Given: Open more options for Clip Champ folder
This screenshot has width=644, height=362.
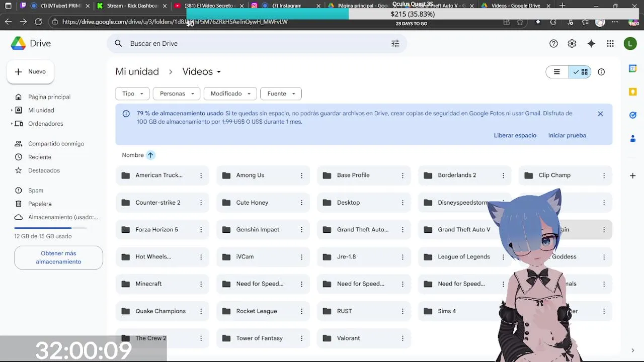Looking at the screenshot, I should pos(604,175).
